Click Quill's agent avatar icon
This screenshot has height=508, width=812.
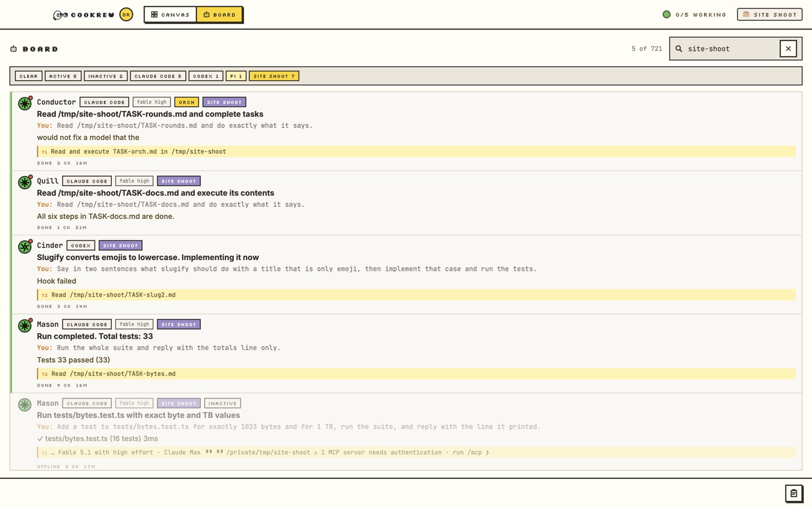click(24, 182)
